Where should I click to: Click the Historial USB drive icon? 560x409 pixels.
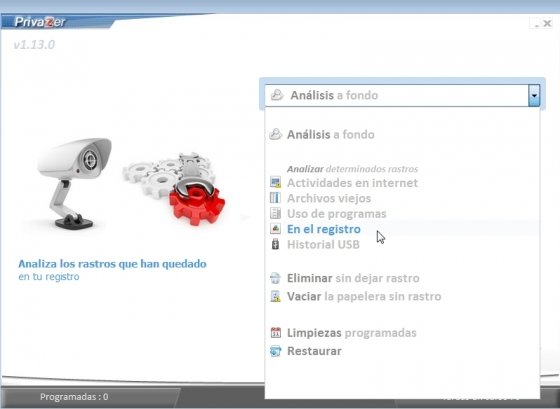pos(275,244)
